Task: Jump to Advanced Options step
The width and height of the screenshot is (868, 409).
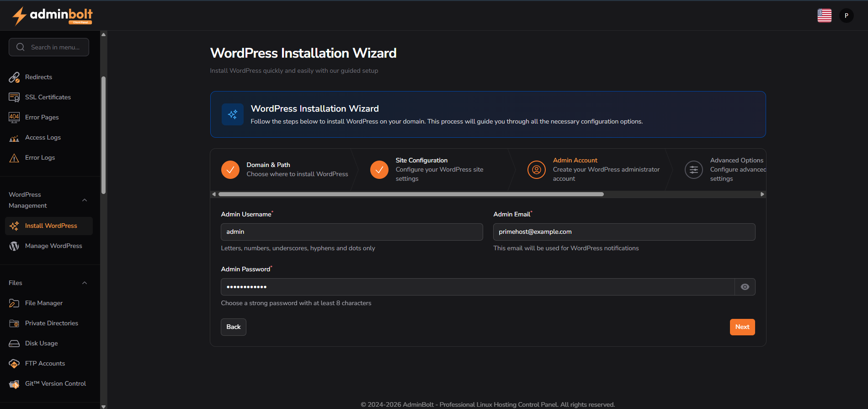Action: click(x=725, y=170)
